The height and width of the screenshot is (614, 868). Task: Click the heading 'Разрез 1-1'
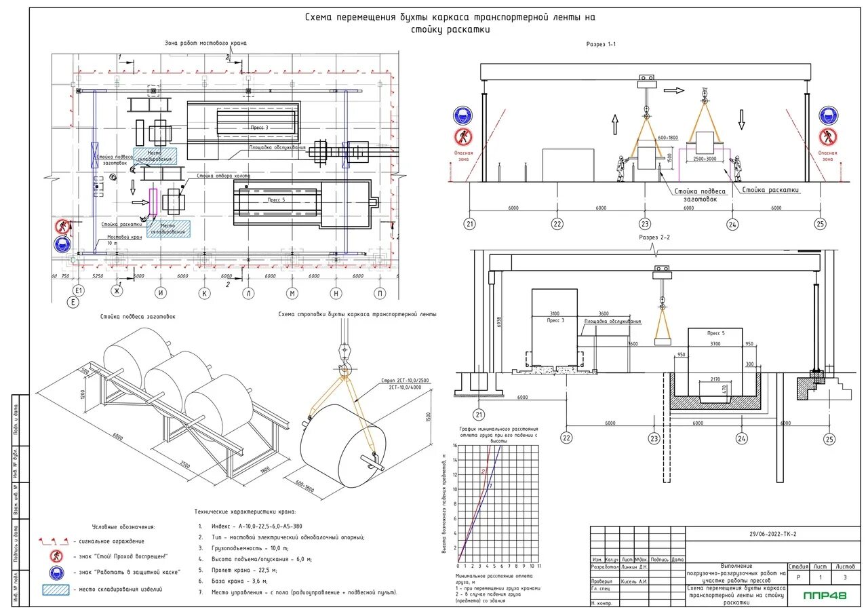[601, 43]
